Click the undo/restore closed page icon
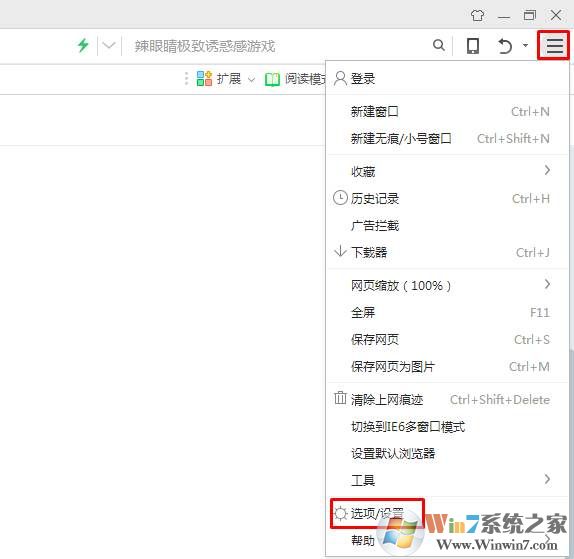This screenshot has width=574, height=559. 505,46
